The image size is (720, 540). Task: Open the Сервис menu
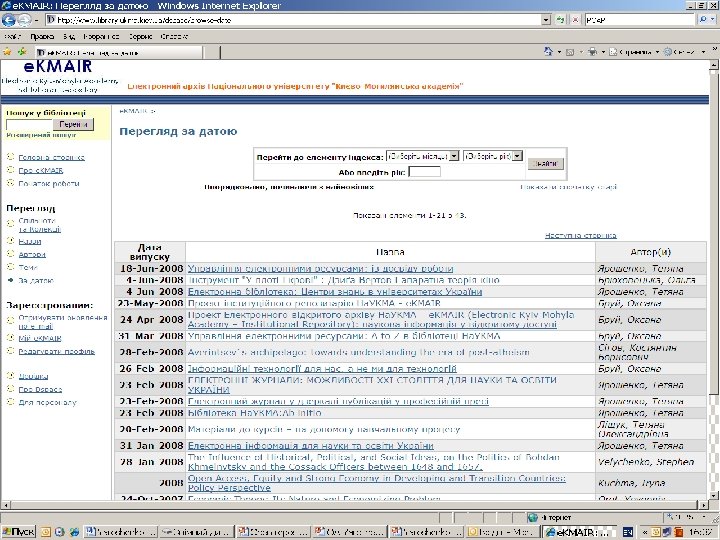[140, 36]
